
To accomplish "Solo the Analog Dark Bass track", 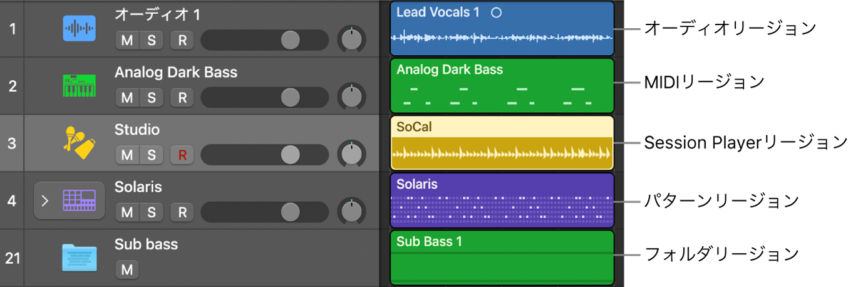I will (152, 98).
